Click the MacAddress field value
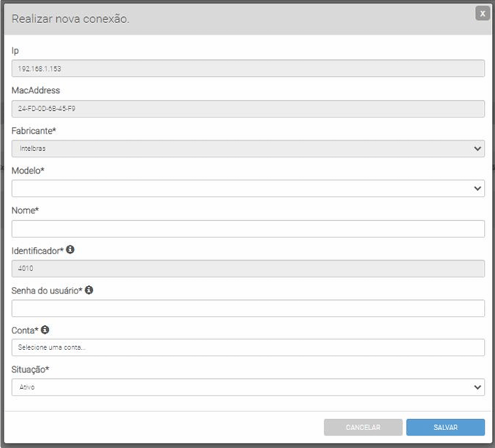Image resolution: width=495 pixels, height=448 pixels. [248, 109]
